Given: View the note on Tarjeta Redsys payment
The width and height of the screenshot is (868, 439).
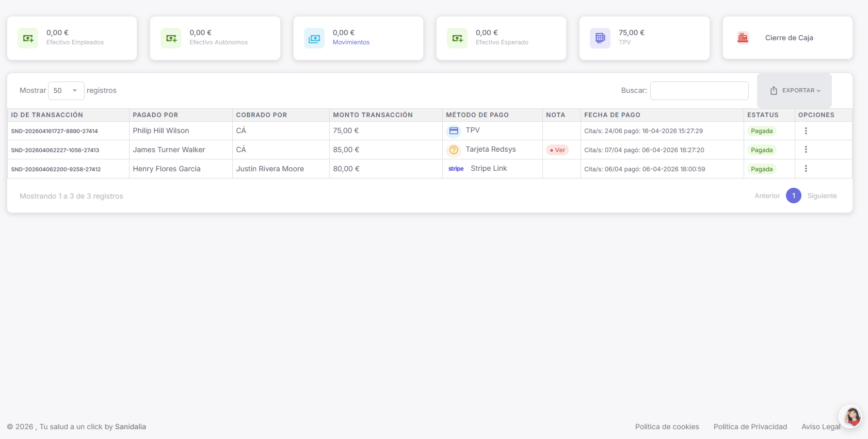Looking at the screenshot, I should (557, 150).
